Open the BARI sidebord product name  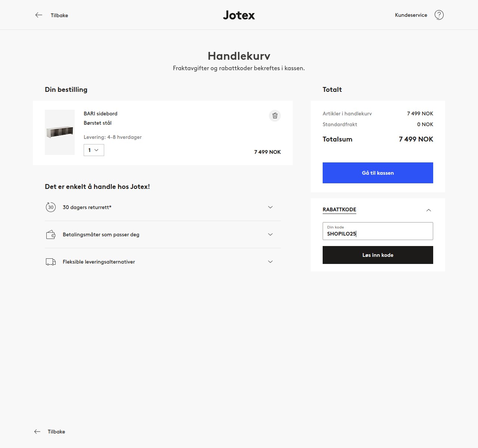pos(100,113)
